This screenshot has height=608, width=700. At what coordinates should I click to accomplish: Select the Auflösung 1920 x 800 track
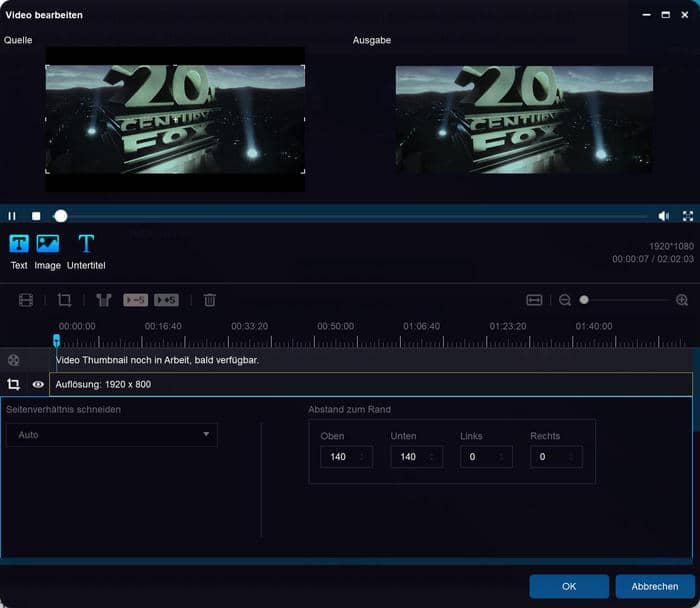[x=371, y=384]
